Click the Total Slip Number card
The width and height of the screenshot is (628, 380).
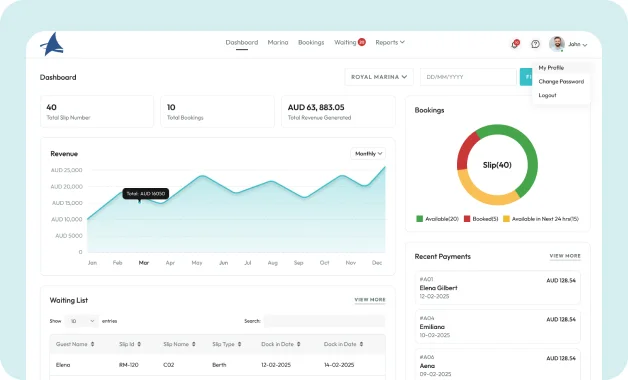[97, 112]
